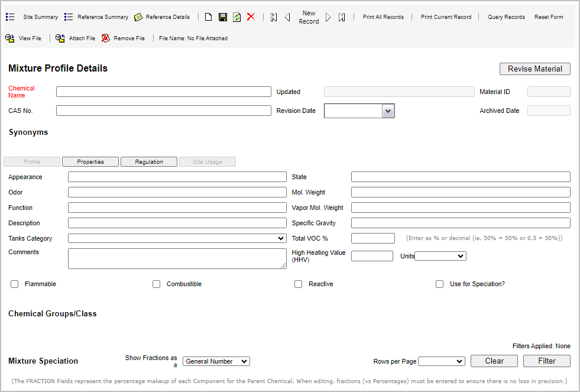Click the Remove File icon
The image size is (580, 392).
pos(106,38)
